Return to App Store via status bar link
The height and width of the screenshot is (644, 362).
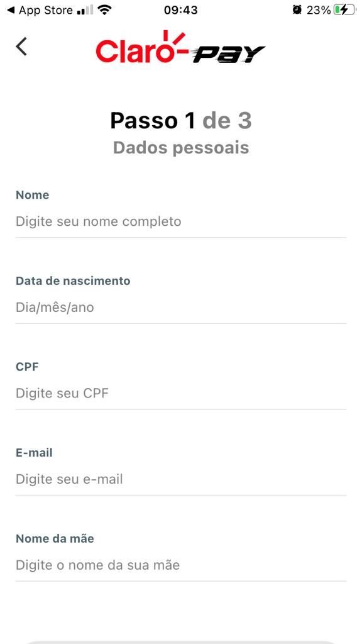click(x=40, y=10)
